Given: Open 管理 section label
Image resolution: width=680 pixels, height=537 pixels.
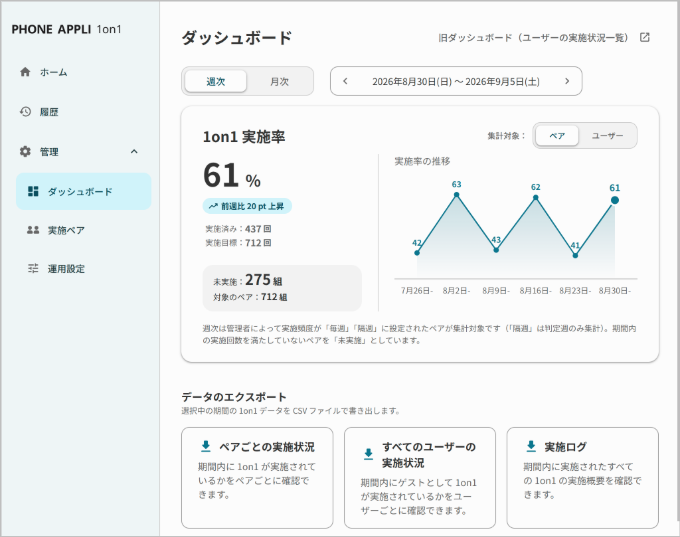Looking at the screenshot, I should point(49,152).
